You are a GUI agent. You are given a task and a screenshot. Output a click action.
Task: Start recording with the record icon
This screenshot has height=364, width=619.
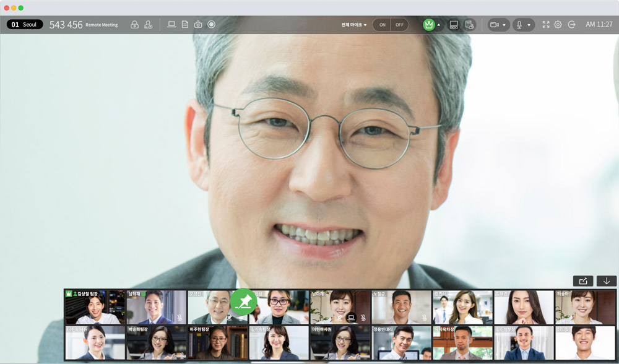(x=212, y=25)
